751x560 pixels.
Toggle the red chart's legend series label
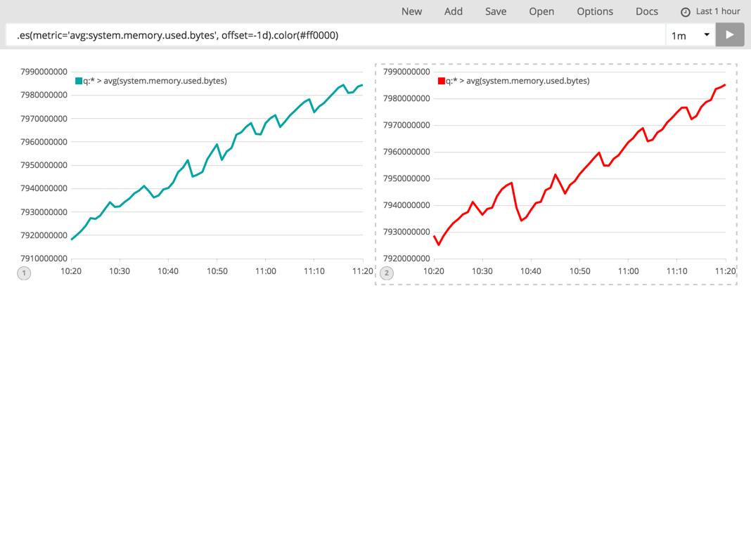(x=518, y=81)
